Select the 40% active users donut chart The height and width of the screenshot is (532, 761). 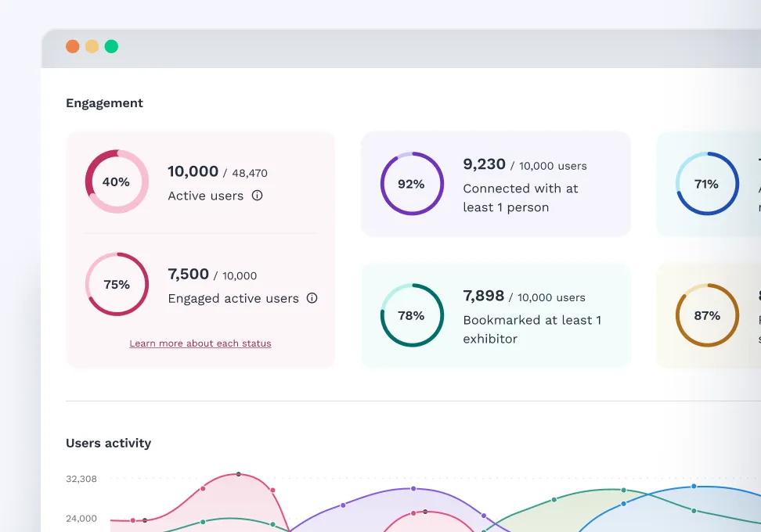(x=116, y=182)
